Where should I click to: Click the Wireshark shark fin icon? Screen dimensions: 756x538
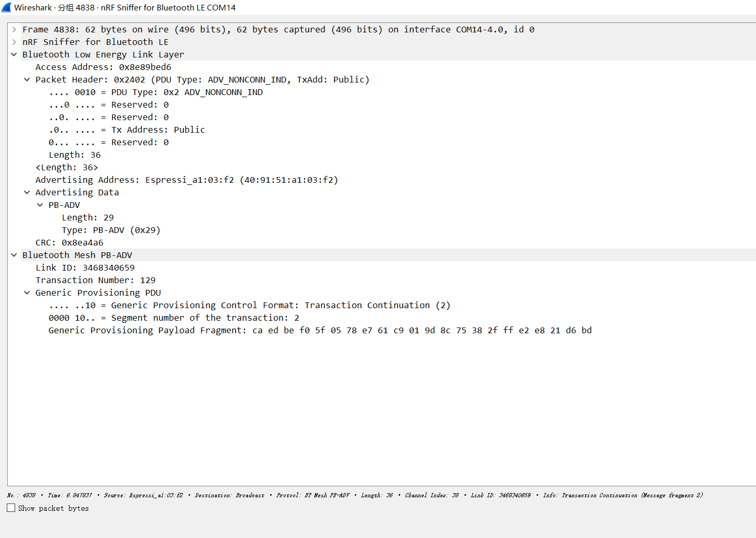coord(6,7)
